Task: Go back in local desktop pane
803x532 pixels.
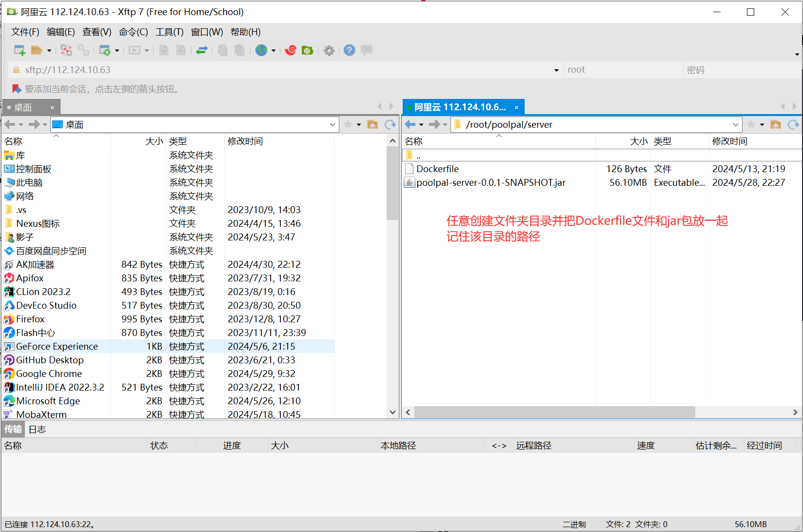Action: [x=10, y=124]
